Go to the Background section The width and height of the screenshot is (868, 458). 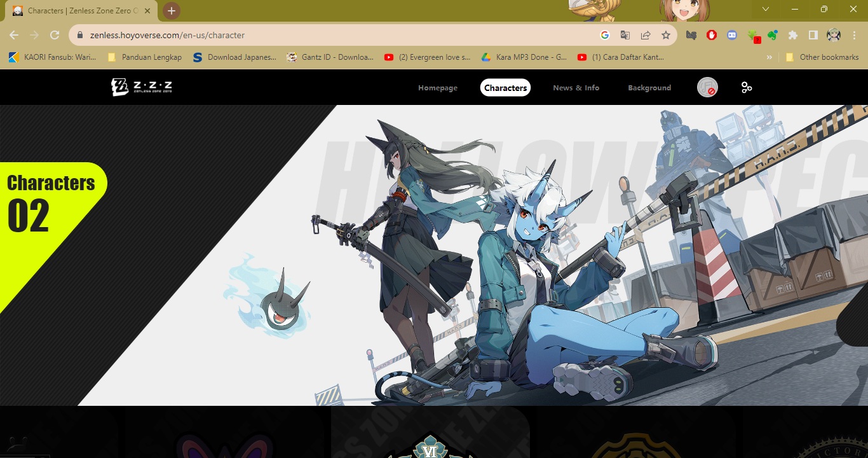click(x=649, y=88)
